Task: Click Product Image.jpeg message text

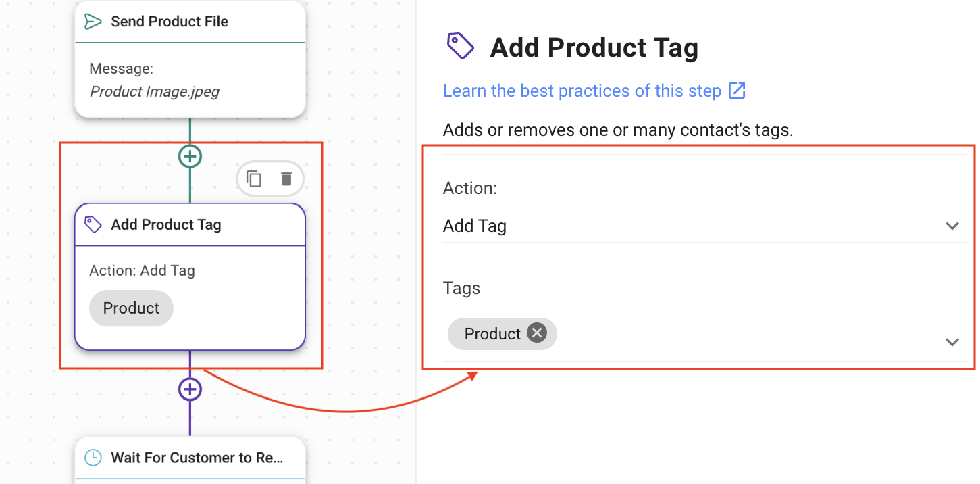Action: pyautogui.click(x=155, y=91)
